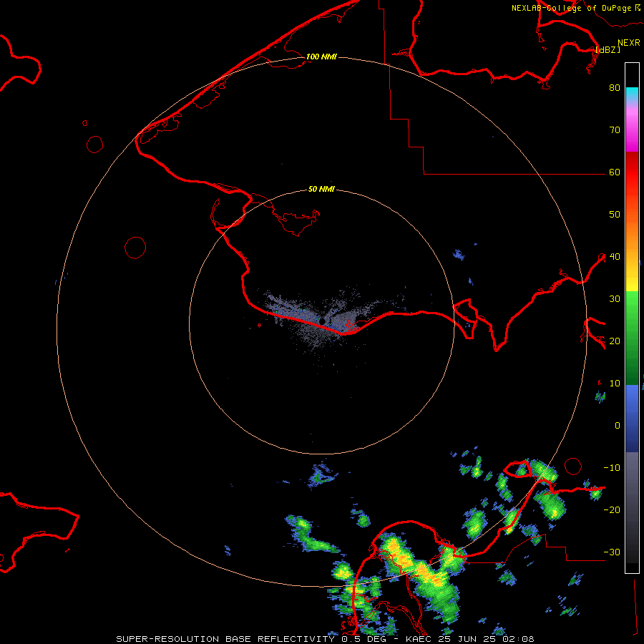The image size is (644, 644).
Task: Click the -20 value on the dBZ scale
Action: (612, 509)
